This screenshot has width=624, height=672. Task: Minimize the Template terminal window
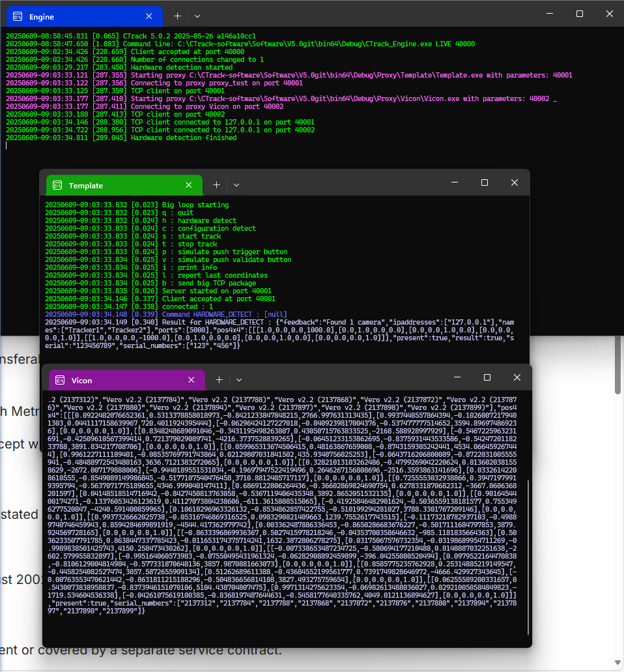[x=453, y=183]
